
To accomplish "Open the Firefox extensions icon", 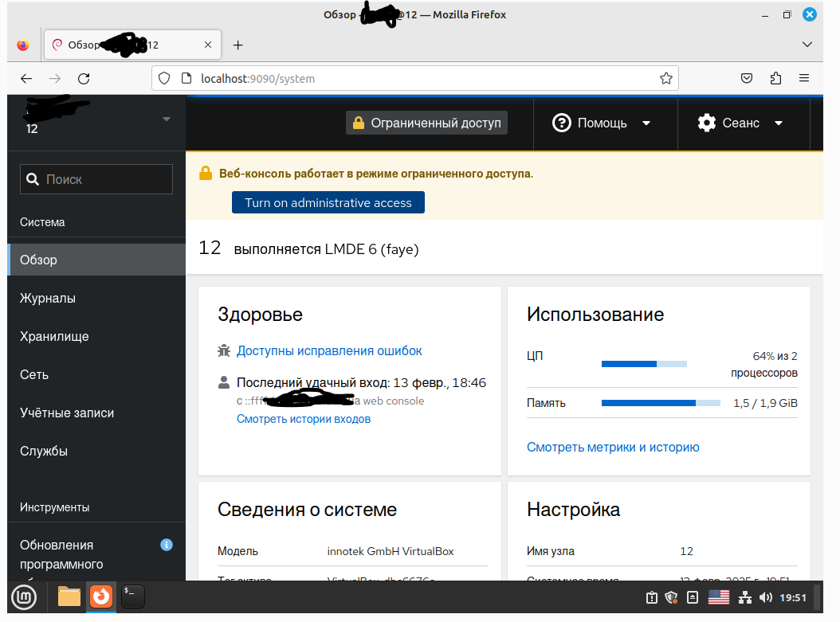I will [775, 79].
